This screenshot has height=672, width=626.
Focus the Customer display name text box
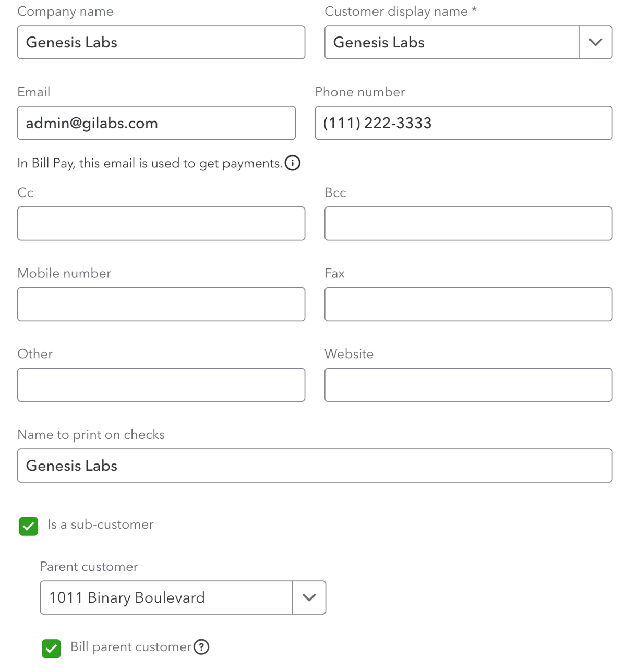[451, 42]
